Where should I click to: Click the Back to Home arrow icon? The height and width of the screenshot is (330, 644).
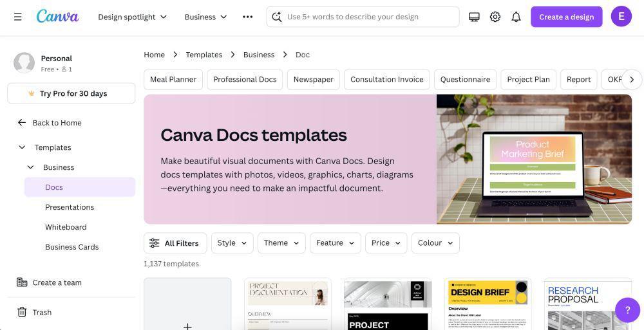click(22, 123)
